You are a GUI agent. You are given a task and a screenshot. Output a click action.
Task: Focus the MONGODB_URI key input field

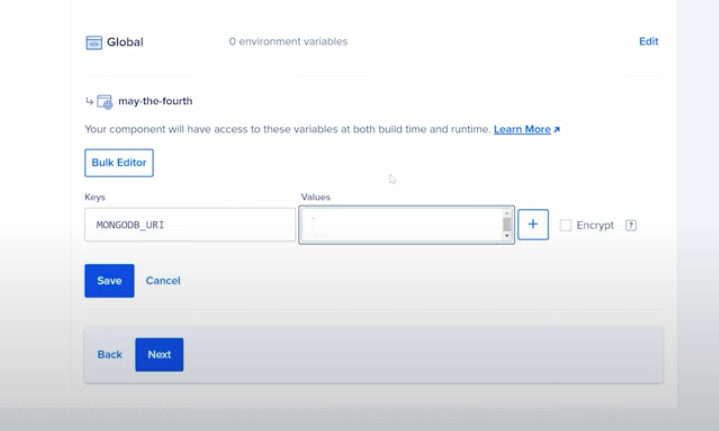click(190, 225)
